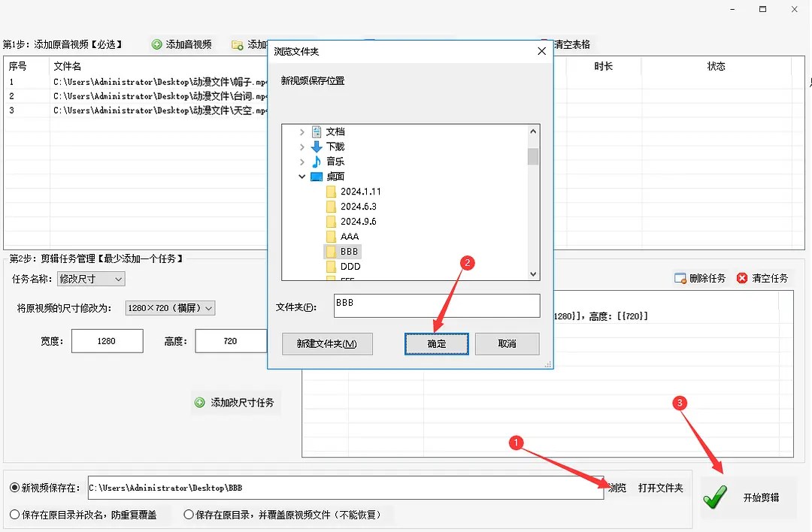
Task: Select the 文档 documents icon in tree
Action: click(x=317, y=132)
